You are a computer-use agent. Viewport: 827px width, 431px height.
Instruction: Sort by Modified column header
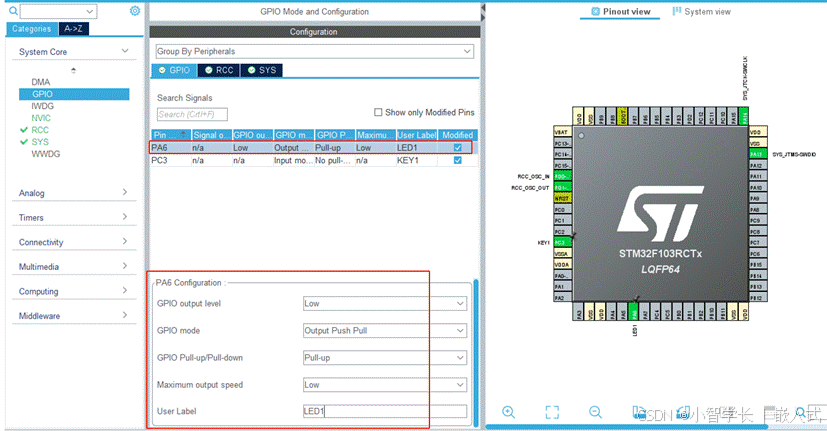(458, 135)
